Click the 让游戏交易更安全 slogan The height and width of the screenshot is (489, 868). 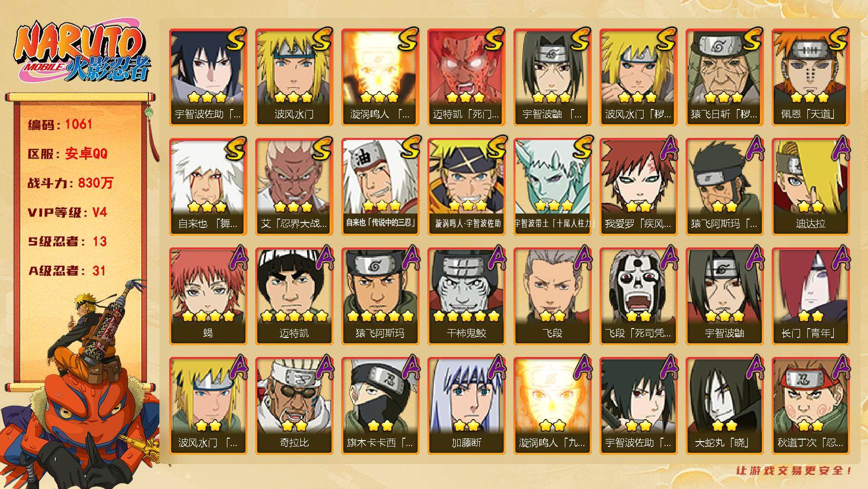tap(794, 470)
